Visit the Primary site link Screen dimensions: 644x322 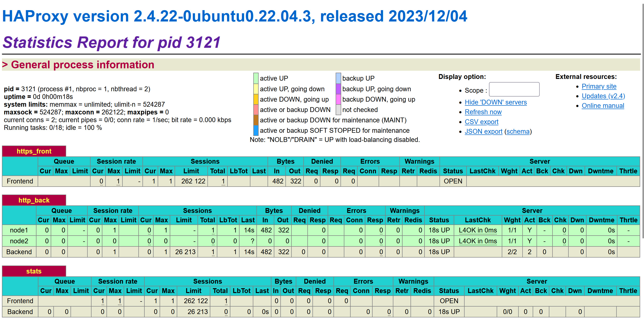[599, 86]
